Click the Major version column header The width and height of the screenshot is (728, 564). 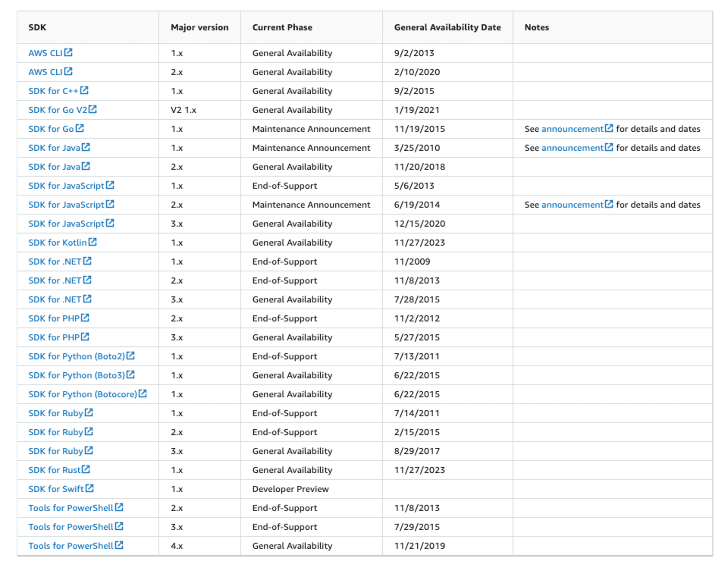[199, 27]
